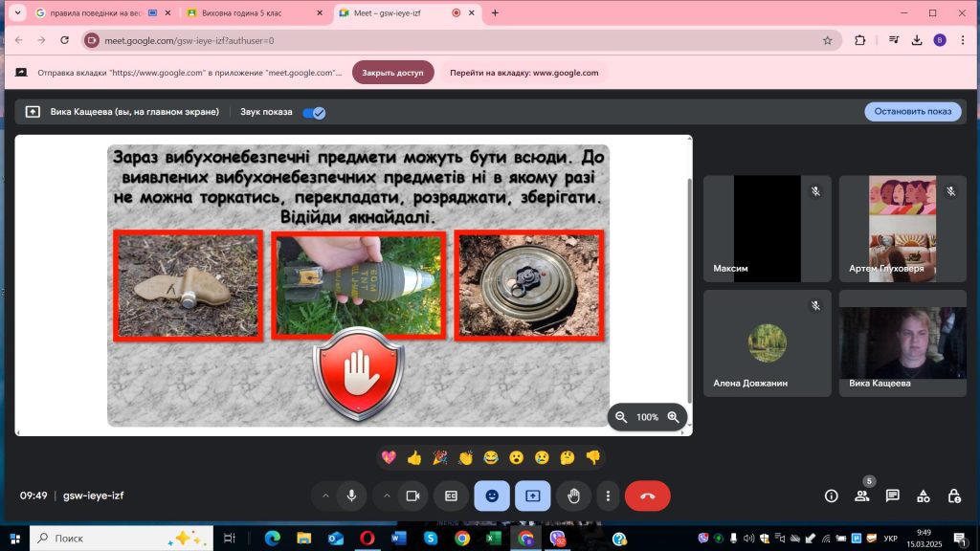The width and height of the screenshot is (980, 551).
Task: Open a new browser tab
Action: [x=495, y=13]
